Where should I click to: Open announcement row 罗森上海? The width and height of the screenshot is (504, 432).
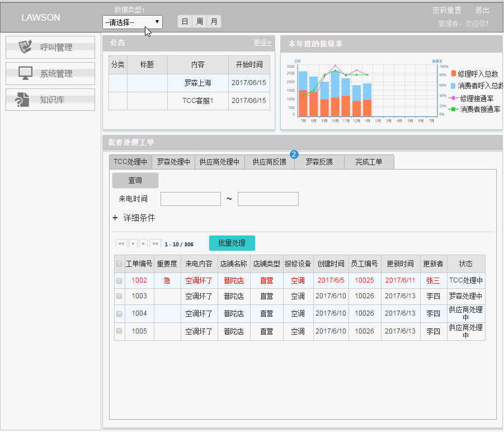pos(189,83)
